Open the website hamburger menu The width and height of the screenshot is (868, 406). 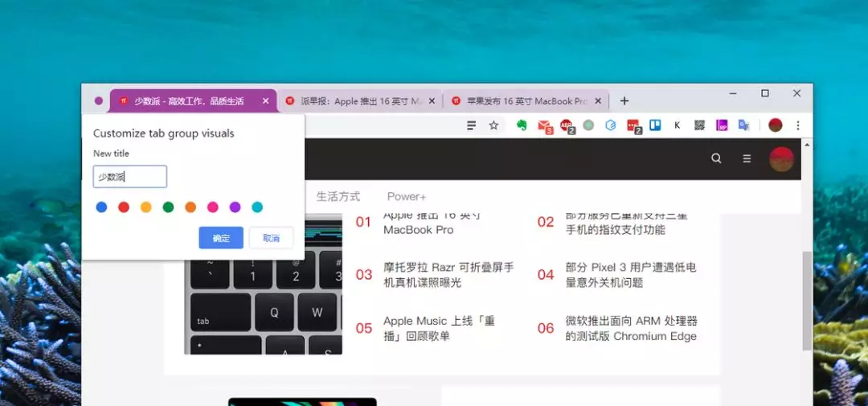747,158
